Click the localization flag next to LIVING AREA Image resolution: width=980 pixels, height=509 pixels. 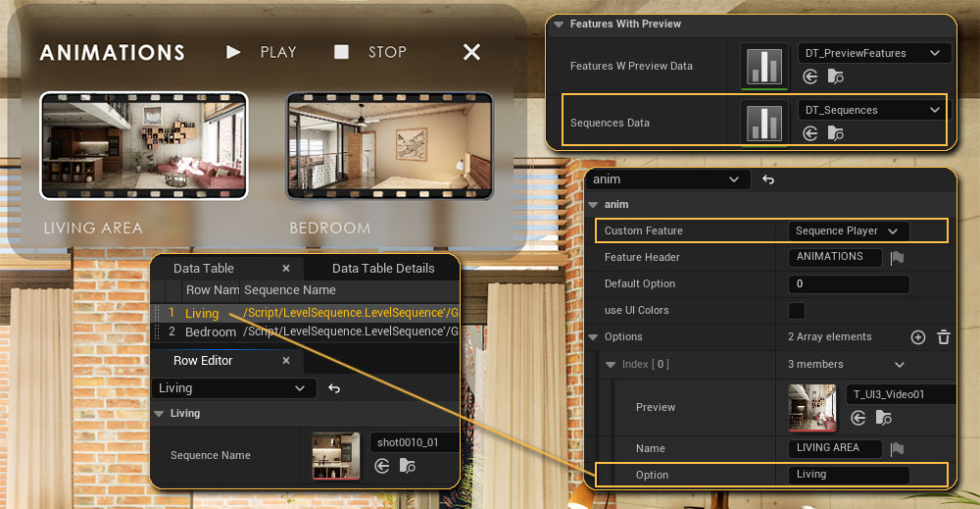click(897, 448)
